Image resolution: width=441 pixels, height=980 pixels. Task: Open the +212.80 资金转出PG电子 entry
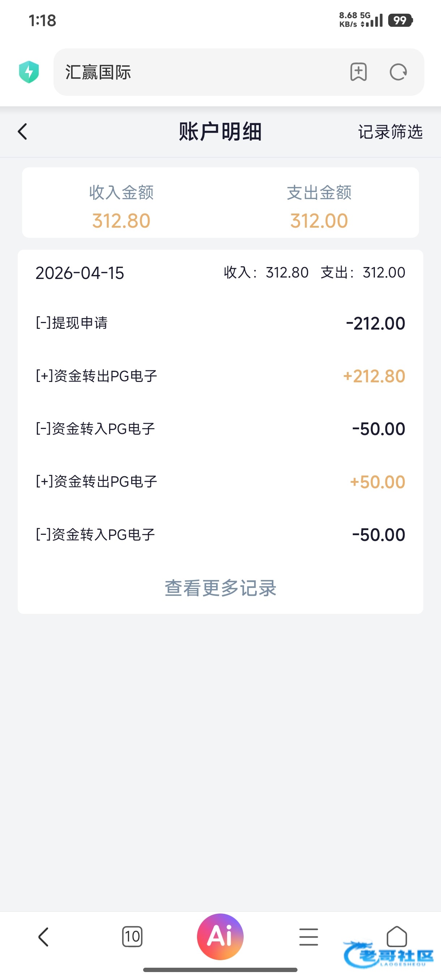pyautogui.click(x=220, y=376)
